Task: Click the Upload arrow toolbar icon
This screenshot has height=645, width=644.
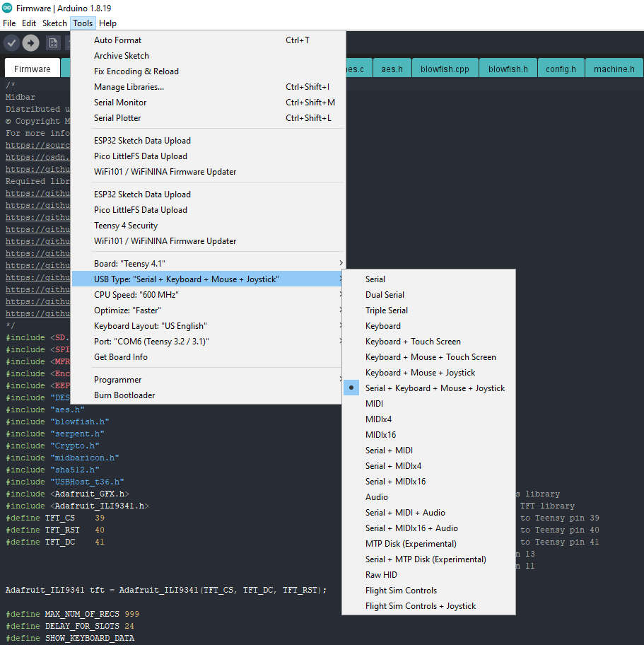Action: (30, 42)
